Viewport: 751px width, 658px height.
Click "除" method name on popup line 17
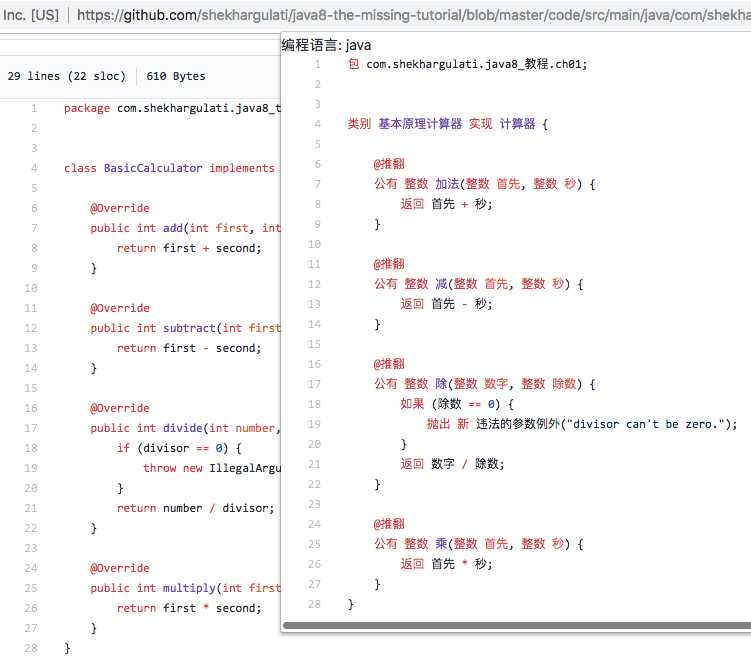tap(441, 384)
